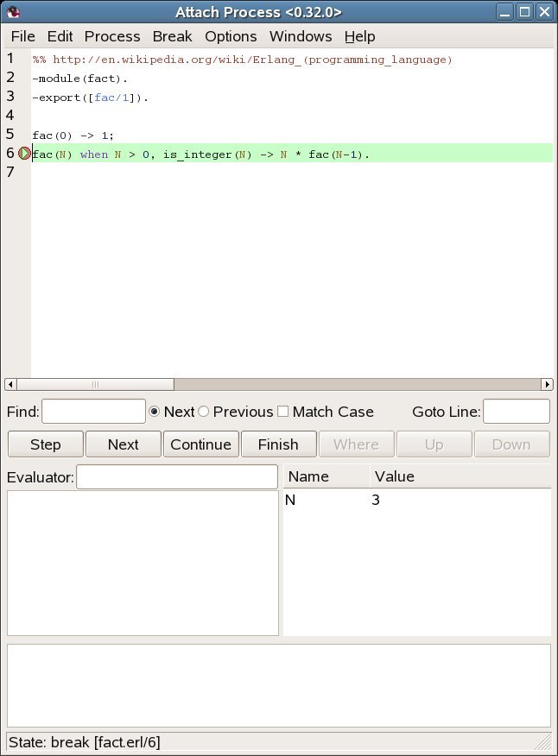Click the Find text input field
Image resolution: width=558 pixels, height=756 pixels.
click(x=94, y=412)
